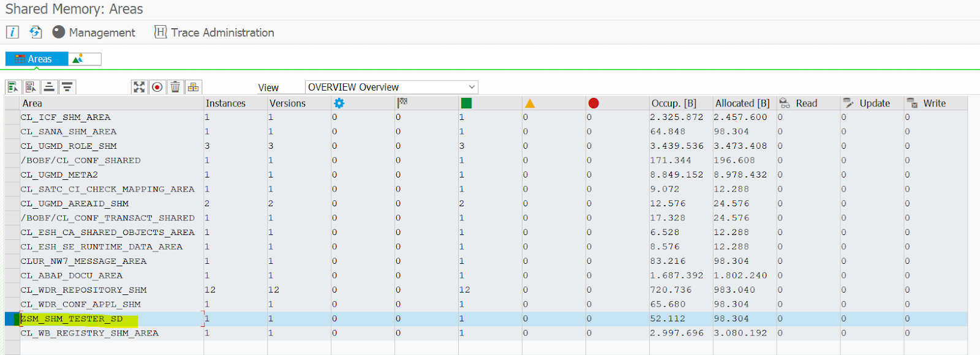Click allocated value 3.080.192
The width and height of the screenshot is (980, 355).
(741, 334)
